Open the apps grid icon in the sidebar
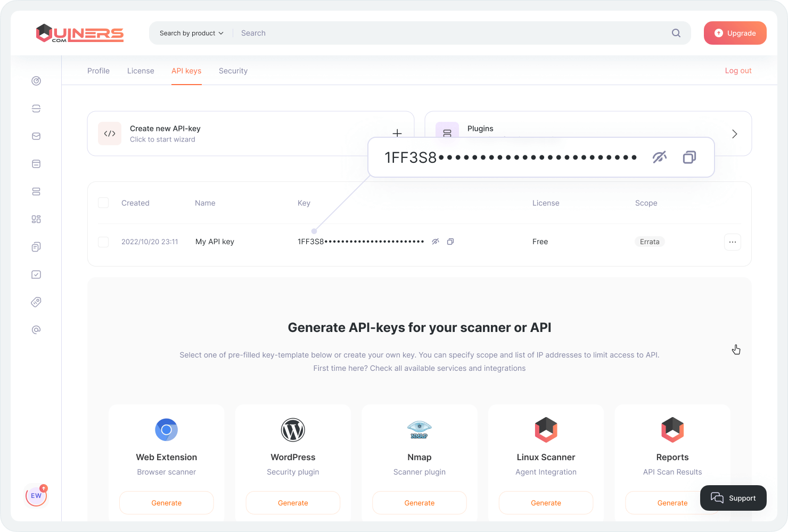This screenshot has height=532, width=788. pos(36,219)
